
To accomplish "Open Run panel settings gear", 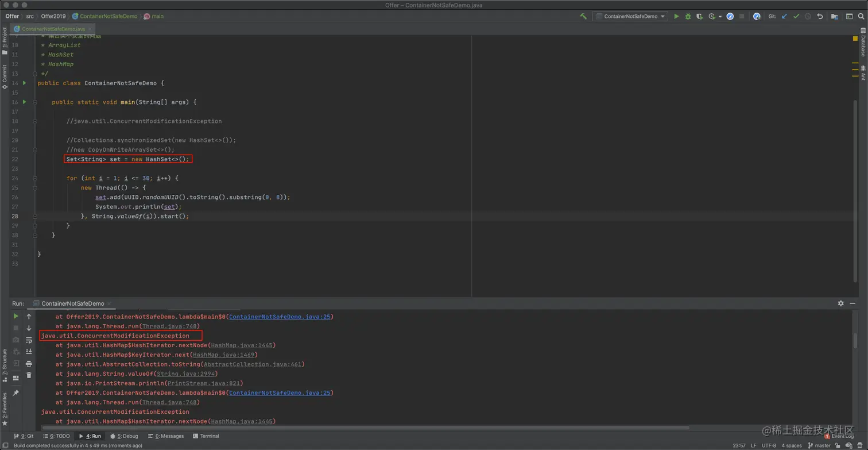I will pos(840,303).
